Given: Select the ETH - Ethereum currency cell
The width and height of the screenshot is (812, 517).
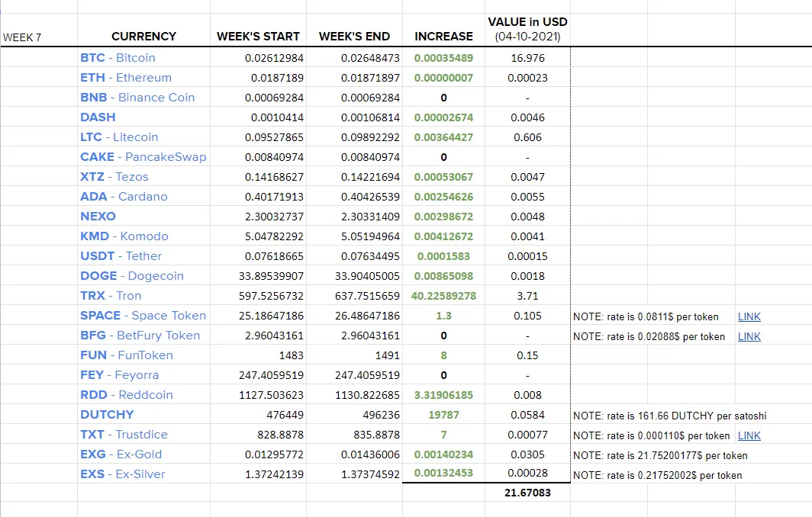Looking at the screenshot, I should pyautogui.click(x=143, y=78).
